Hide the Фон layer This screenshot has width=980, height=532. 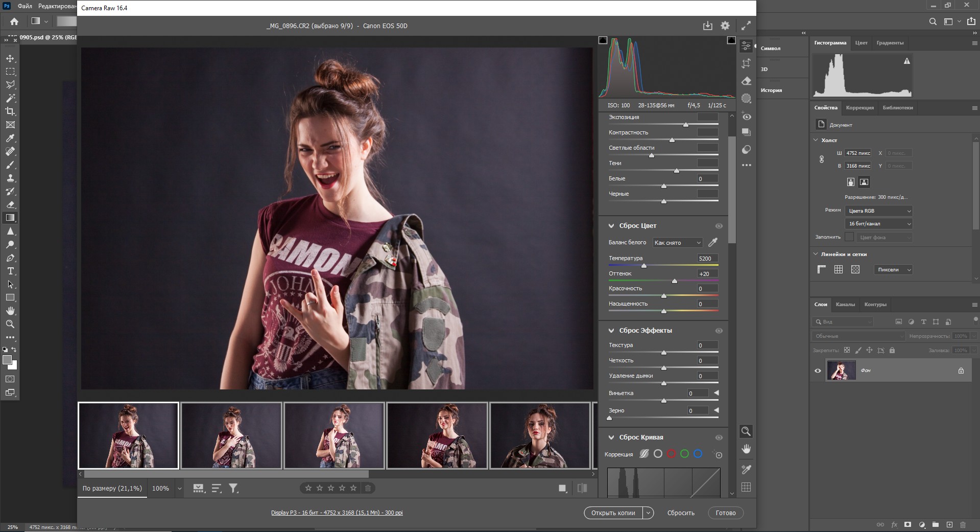(818, 371)
